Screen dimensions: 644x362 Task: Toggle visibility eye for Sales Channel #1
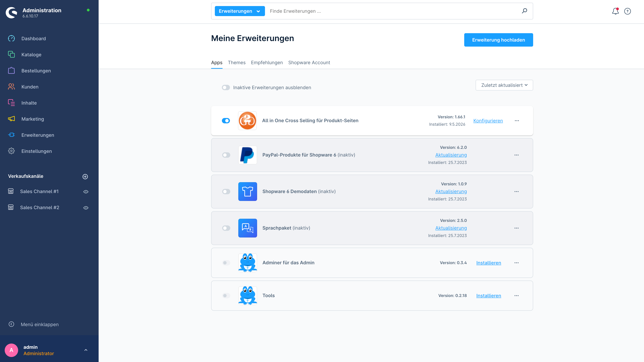pyautogui.click(x=86, y=192)
